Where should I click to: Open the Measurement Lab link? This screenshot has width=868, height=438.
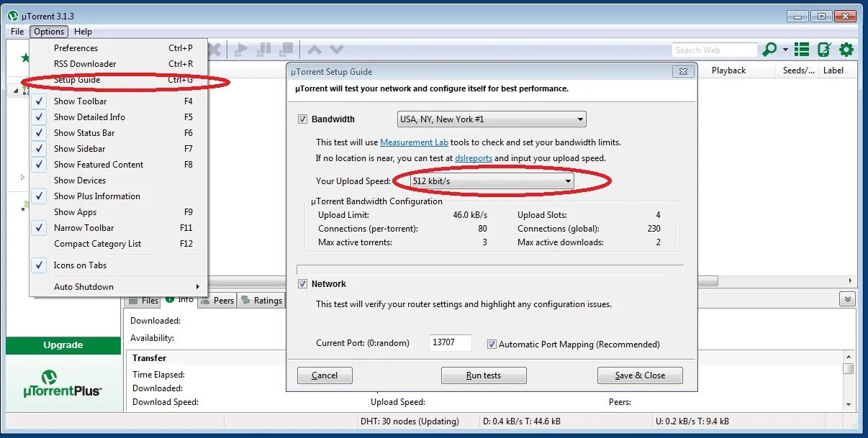click(414, 142)
